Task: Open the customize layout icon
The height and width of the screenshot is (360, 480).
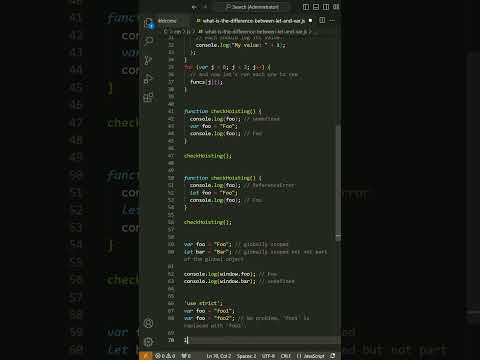Action: pos(336,7)
